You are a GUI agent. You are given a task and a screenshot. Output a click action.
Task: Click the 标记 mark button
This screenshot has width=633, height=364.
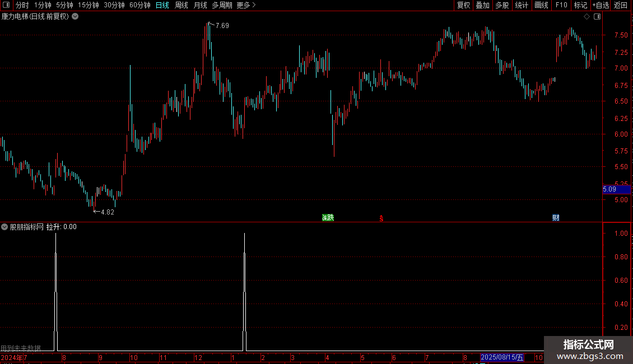pyautogui.click(x=580, y=5)
